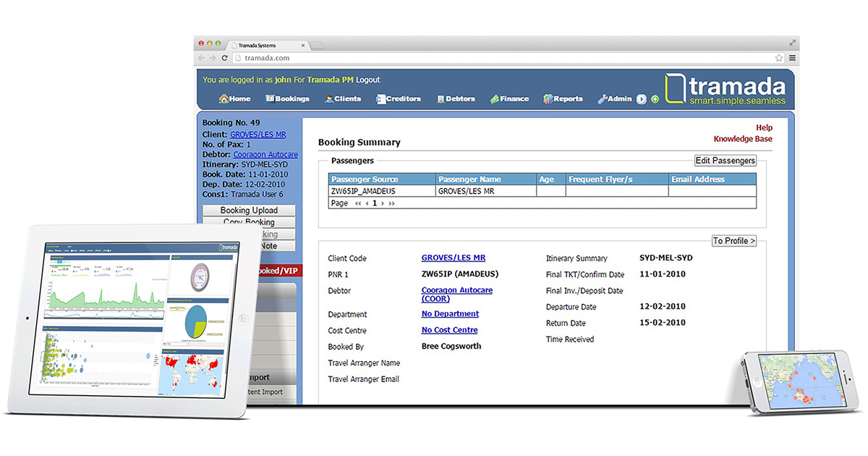Click the Home house icon
This screenshot has width=868, height=456.
click(x=224, y=99)
